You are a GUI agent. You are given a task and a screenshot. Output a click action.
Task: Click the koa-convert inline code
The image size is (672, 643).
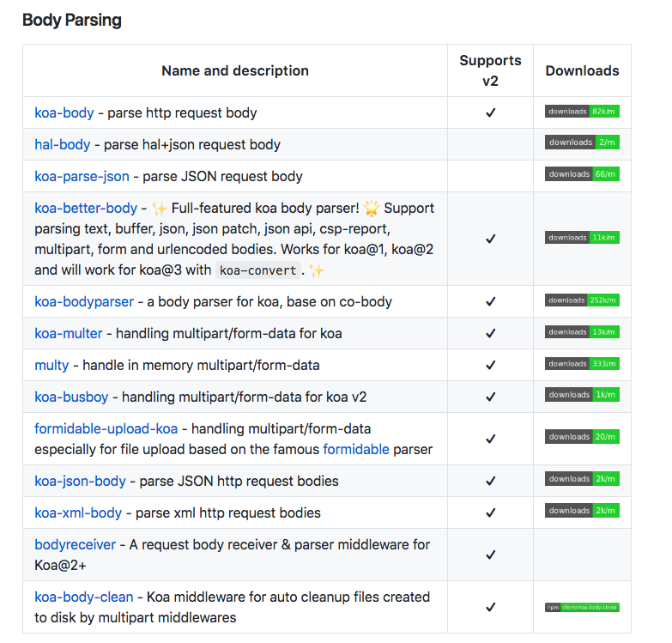click(x=258, y=270)
